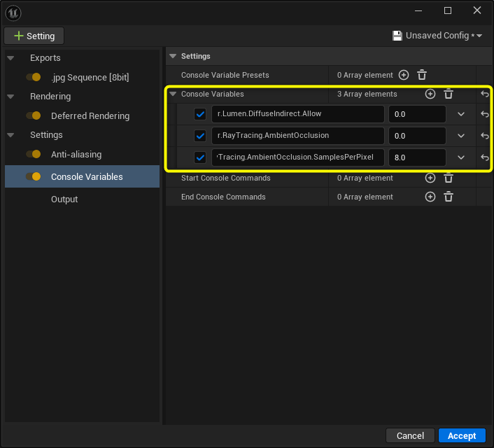Viewport: 494px width, 448px height.
Task: Select Anti-aliasing setting
Action: 76,154
